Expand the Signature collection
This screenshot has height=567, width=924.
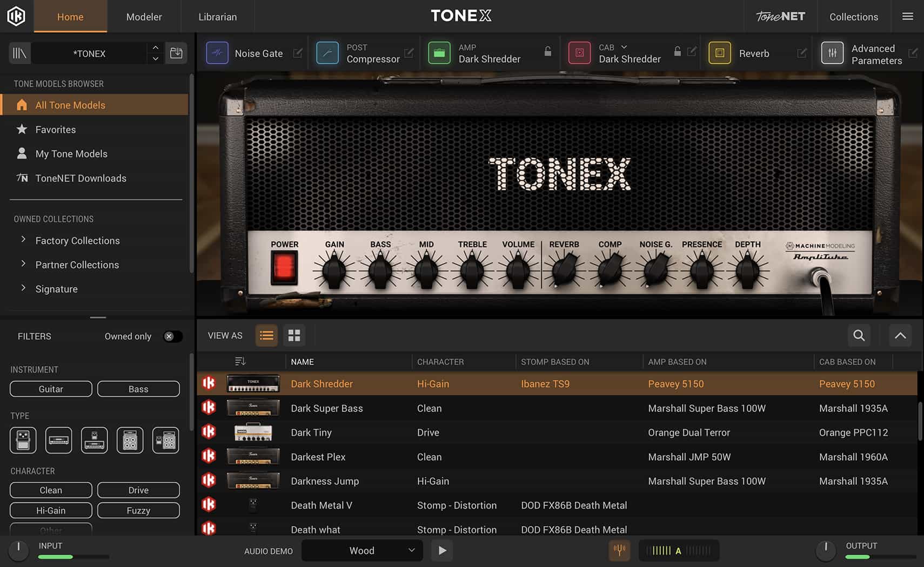tap(23, 288)
